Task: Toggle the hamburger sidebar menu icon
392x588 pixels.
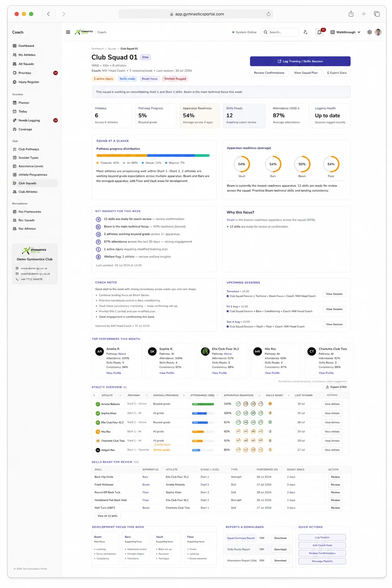Action: coord(68,32)
